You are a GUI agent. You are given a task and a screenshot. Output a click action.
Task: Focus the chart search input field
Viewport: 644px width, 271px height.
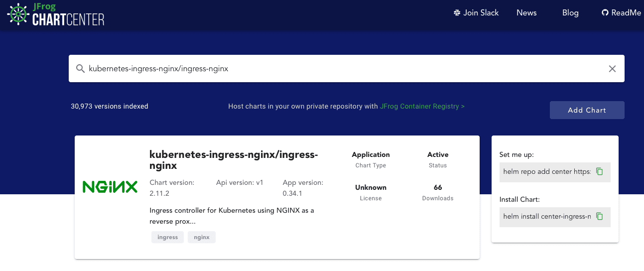click(339, 69)
